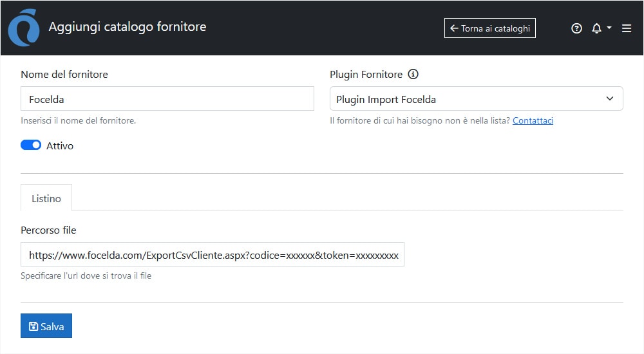Click the Plugin Fornitore info icon
644x354 pixels.
click(413, 74)
